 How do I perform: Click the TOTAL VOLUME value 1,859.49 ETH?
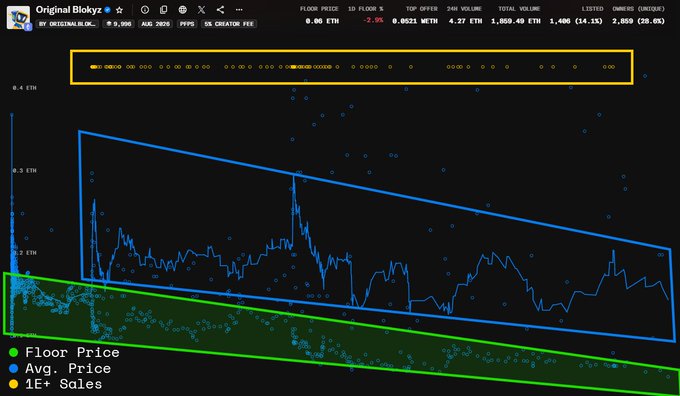516,21
